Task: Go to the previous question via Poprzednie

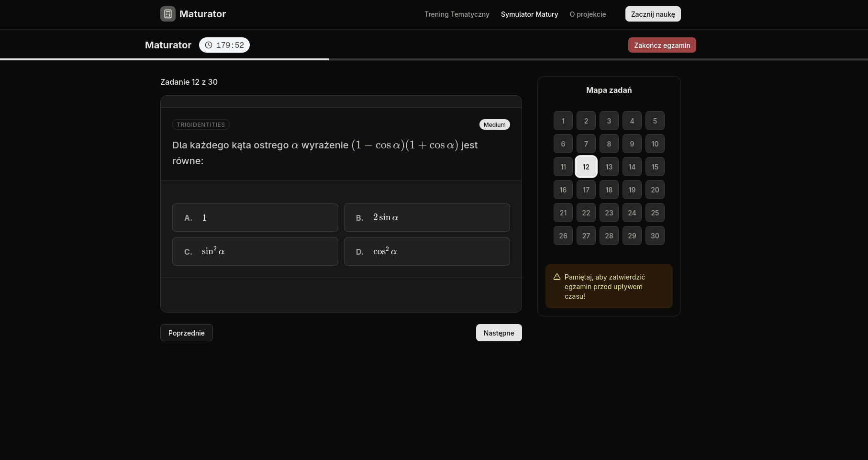Action: coord(186,332)
